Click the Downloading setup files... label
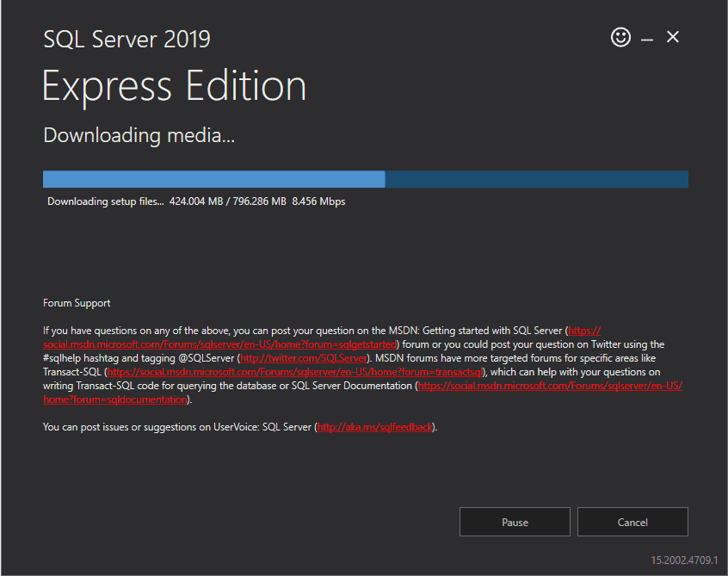Screen dimensions: 728x576 tap(105, 201)
